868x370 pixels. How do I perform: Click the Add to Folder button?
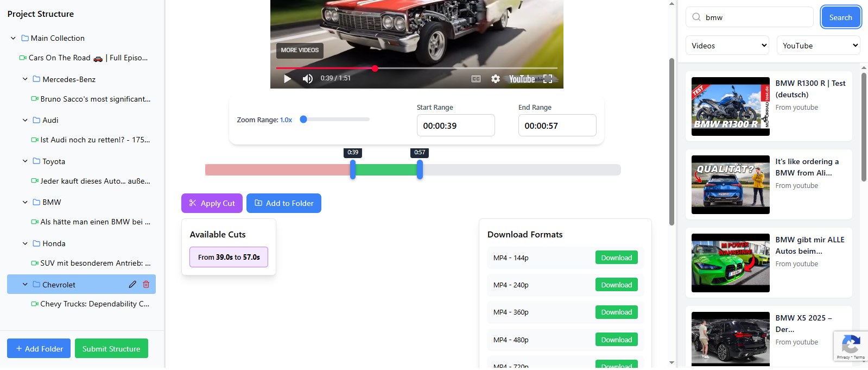click(284, 203)
